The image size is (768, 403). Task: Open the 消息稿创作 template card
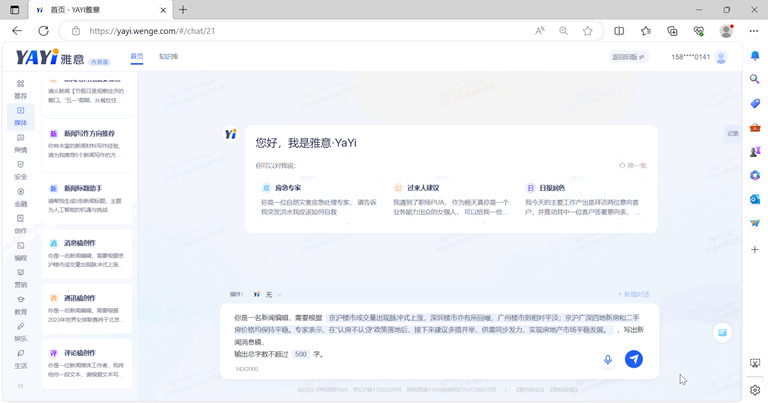coord(87,254)
